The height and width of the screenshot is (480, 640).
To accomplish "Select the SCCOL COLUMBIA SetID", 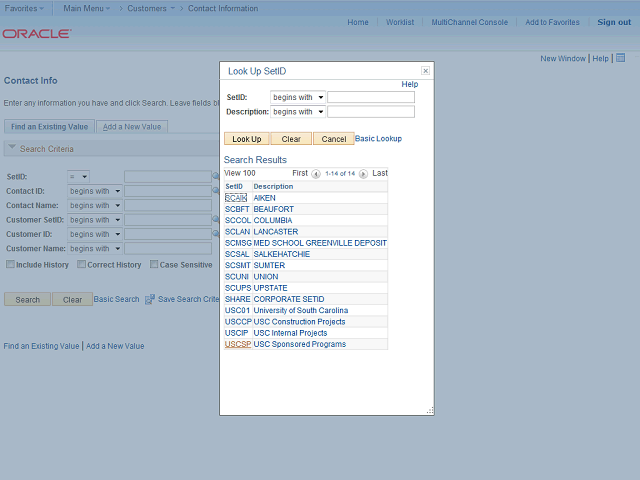I will (238, 220).
